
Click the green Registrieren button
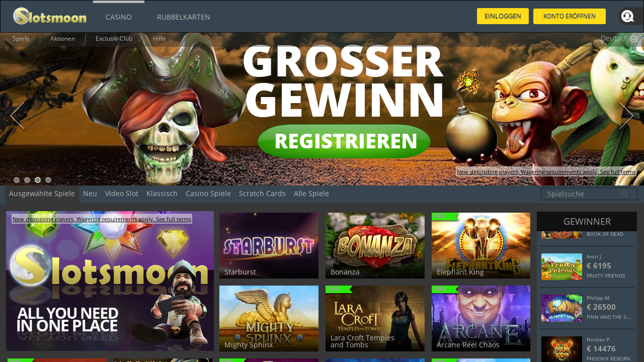point(345,141)
